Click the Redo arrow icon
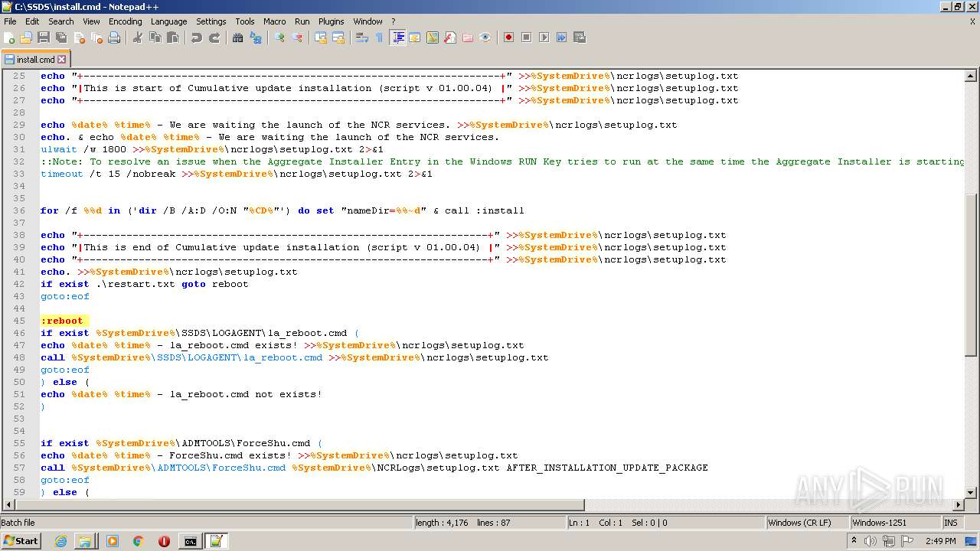The width and height of the screenshot is (980, 551). click(x=214, y=37)
